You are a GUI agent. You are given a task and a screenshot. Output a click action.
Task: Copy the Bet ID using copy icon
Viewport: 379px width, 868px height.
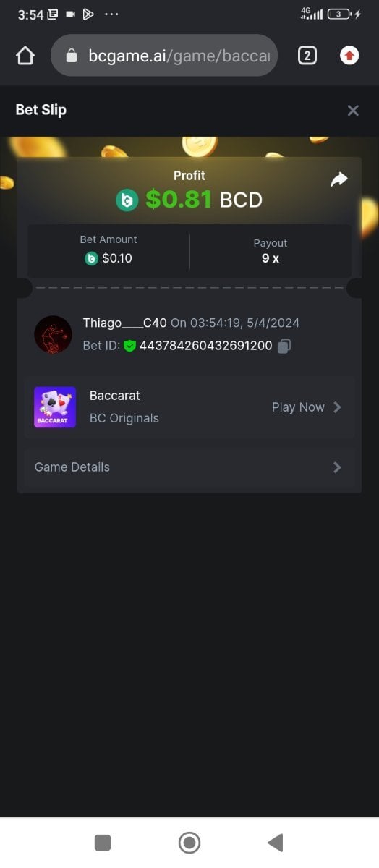(x=284, y=346)
